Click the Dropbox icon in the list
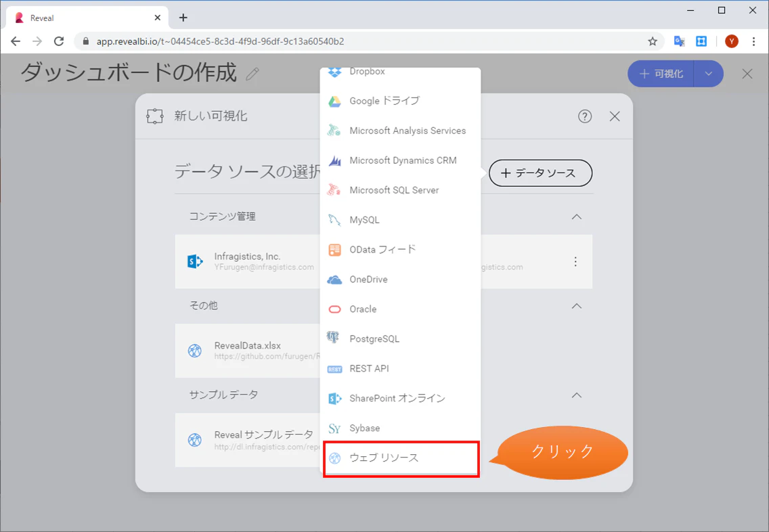The width and height of the screenshot is (769, 532). (x=334, y=72)
